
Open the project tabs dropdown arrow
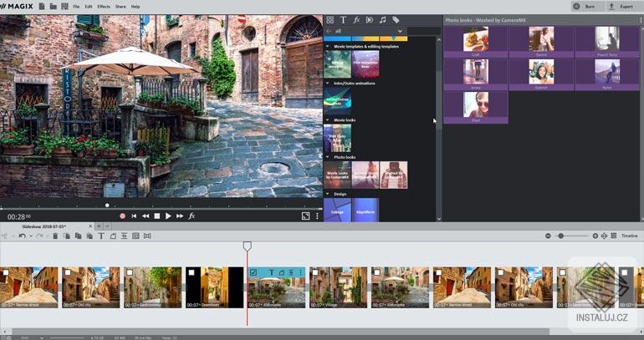pyautogui.click(x=108, y=226)
